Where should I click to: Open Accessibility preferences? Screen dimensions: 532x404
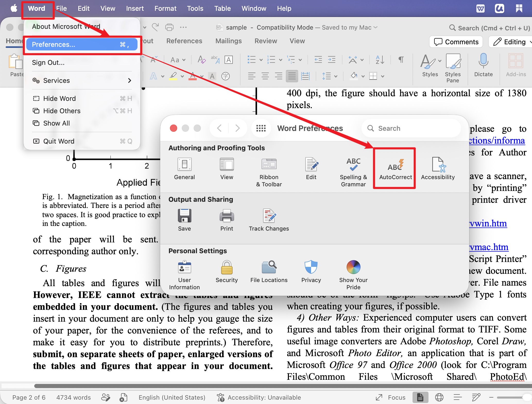[x=438, y=169]
